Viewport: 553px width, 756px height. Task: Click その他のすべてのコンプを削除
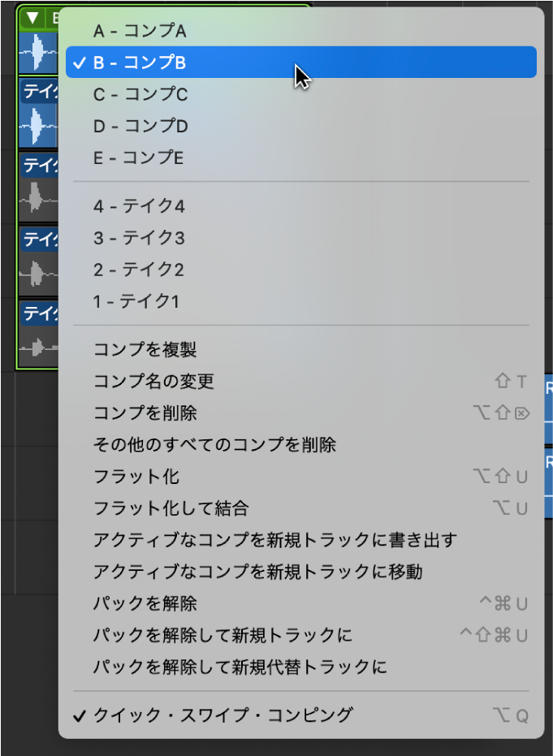pos(300,444)
